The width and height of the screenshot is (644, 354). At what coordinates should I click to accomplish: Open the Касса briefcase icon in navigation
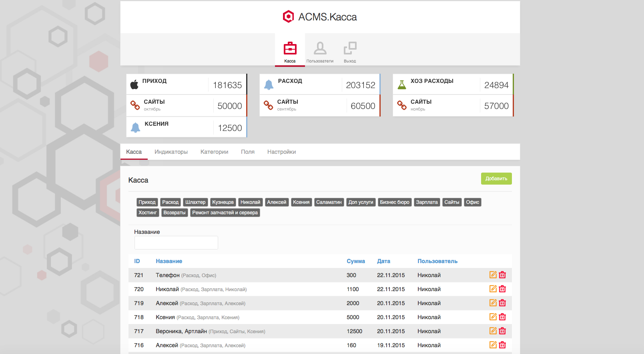tap(290, 48)
